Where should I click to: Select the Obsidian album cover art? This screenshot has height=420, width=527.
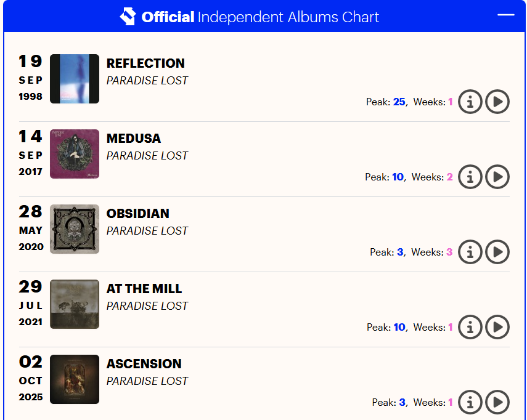(x=75, y=229)
